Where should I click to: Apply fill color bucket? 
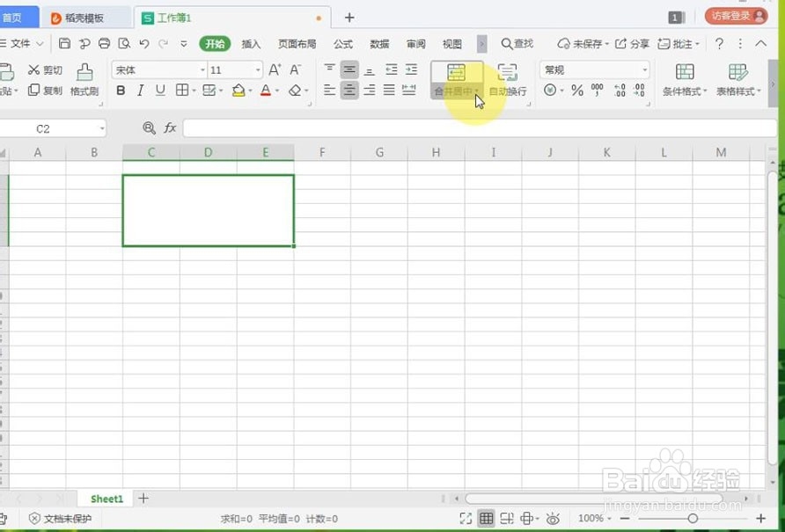pyautogui.click(x=238, y=91)
